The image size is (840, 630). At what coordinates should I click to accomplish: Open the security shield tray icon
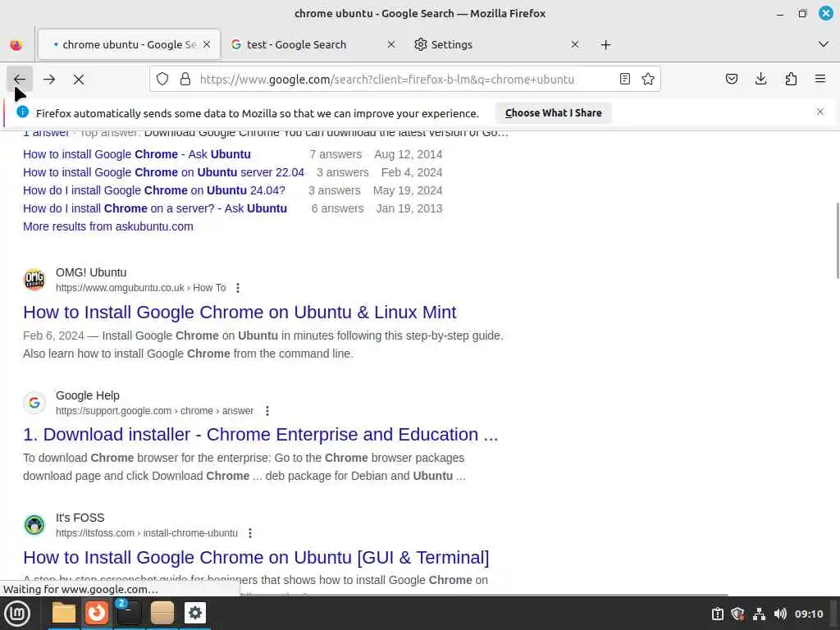737,614
